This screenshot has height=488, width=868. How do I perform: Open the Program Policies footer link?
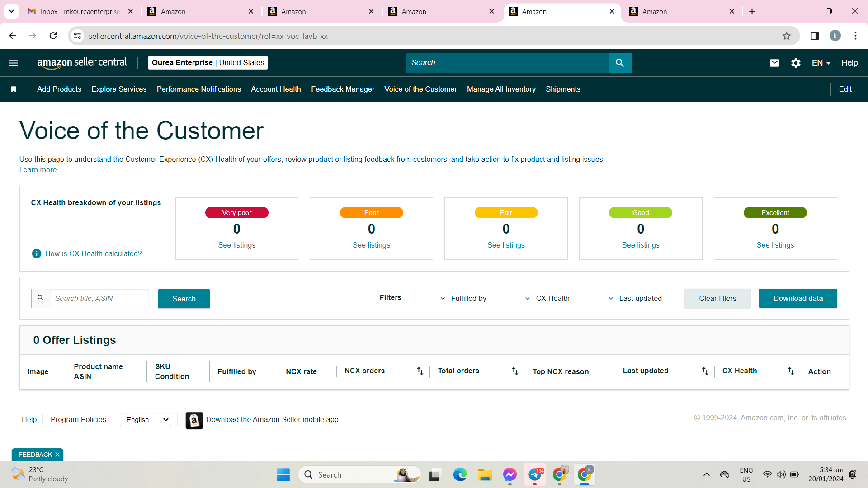(x=78, y=420)
